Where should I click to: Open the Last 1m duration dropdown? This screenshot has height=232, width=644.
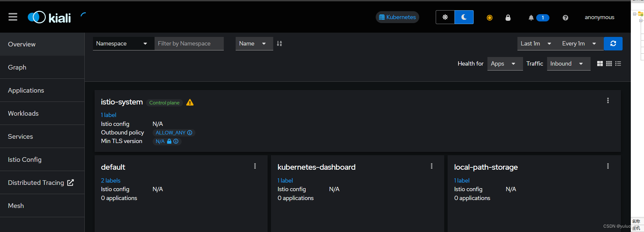coord(536,43)
